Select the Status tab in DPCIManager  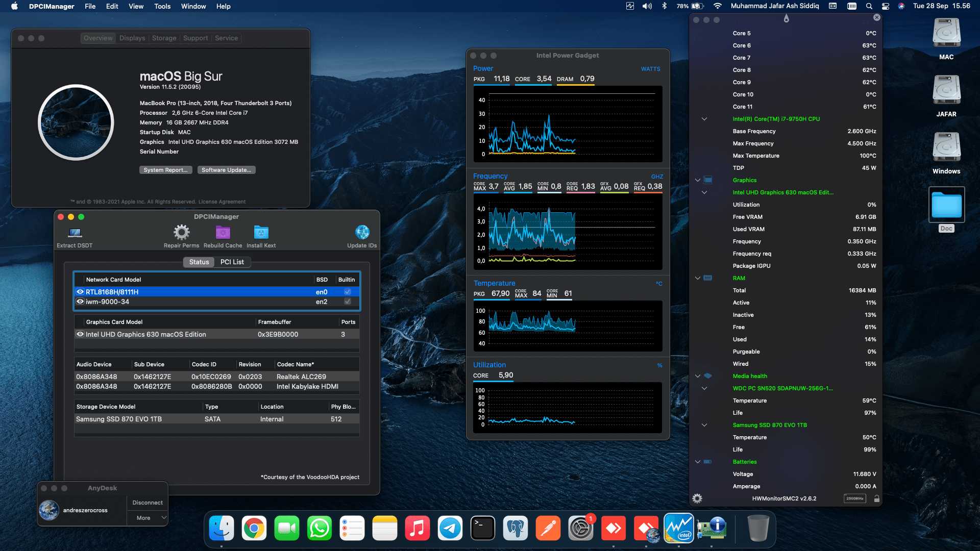[199, 262]
